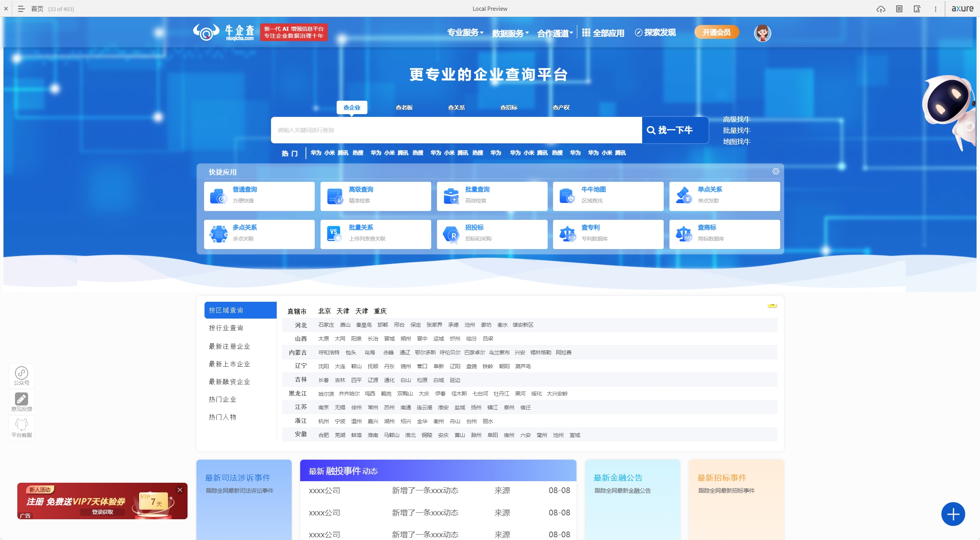This screenshot has height=540, width=980.
Task: Open the 高级找牛 link
Action: pyautogui.click(x=736, y=119)
